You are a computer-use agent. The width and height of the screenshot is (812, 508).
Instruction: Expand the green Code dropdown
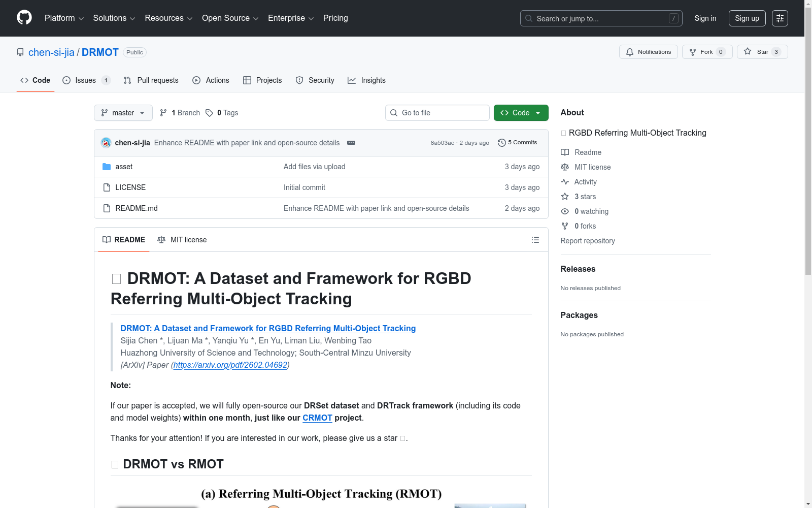[521, 113]
